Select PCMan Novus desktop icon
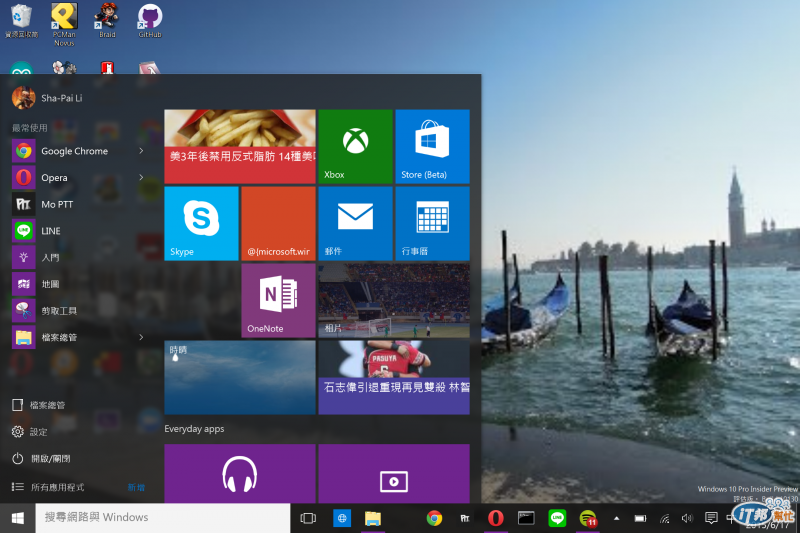800x533 pixels. [x=64, y=24]
